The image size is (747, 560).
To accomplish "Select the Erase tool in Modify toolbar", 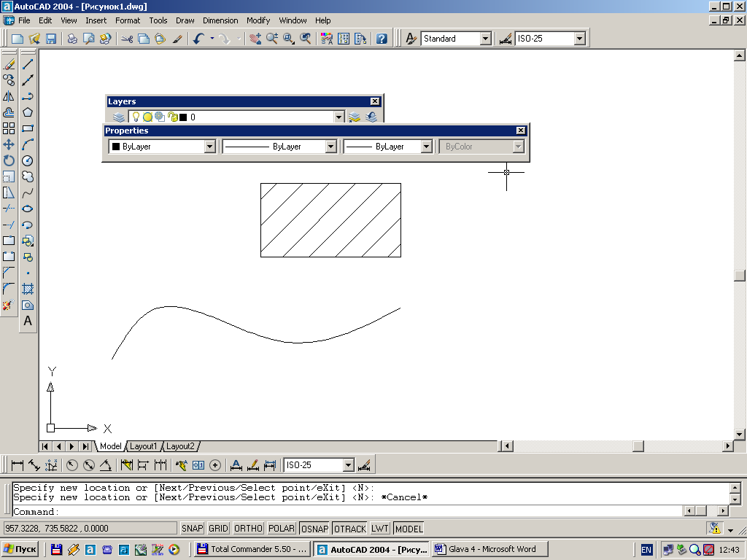I will coord(9,64).
